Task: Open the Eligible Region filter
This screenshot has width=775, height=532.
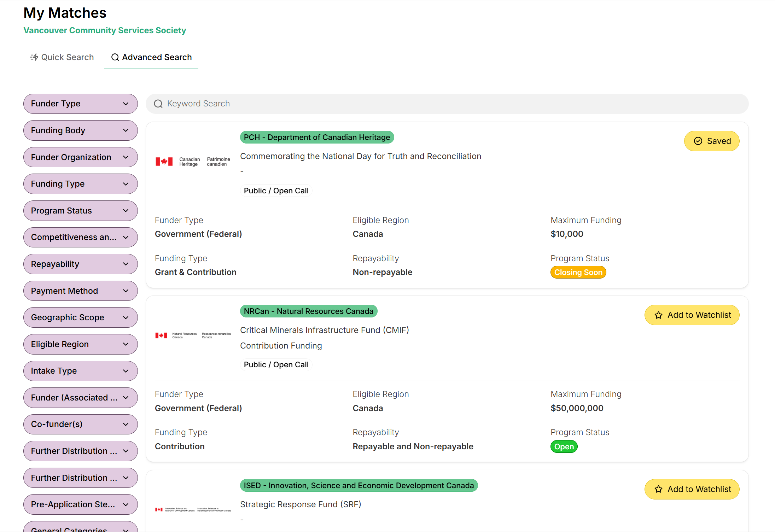Action: 81,344
